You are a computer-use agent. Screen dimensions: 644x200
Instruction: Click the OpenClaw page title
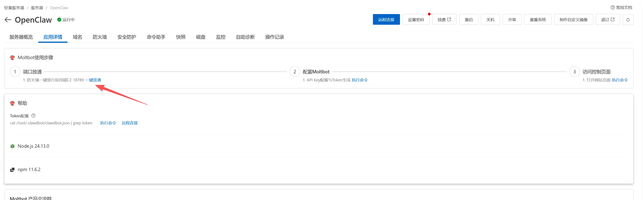point(33,20)
